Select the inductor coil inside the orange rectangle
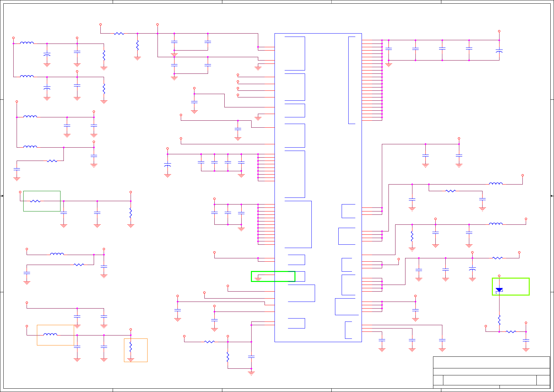This screenshot has height=392, width=554. [x=50, y=334]
